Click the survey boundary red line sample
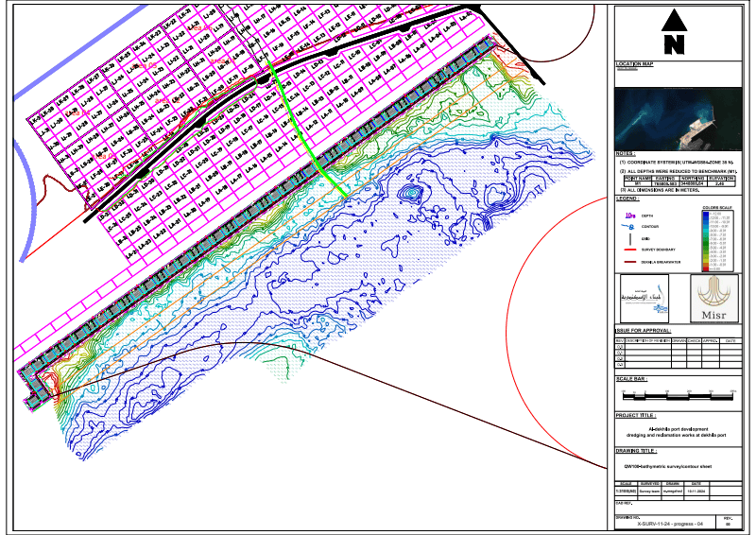The image size is (756, 535). click(x=628, y=250)
